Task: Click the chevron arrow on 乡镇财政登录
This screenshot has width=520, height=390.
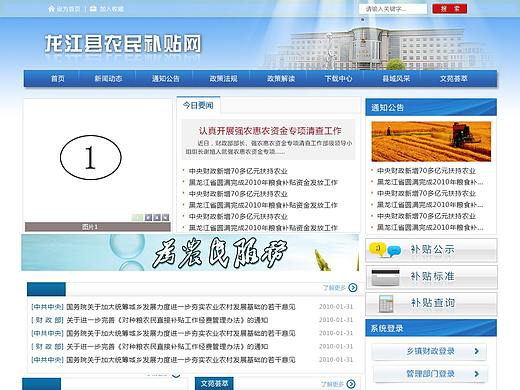Action: [477, 351]
